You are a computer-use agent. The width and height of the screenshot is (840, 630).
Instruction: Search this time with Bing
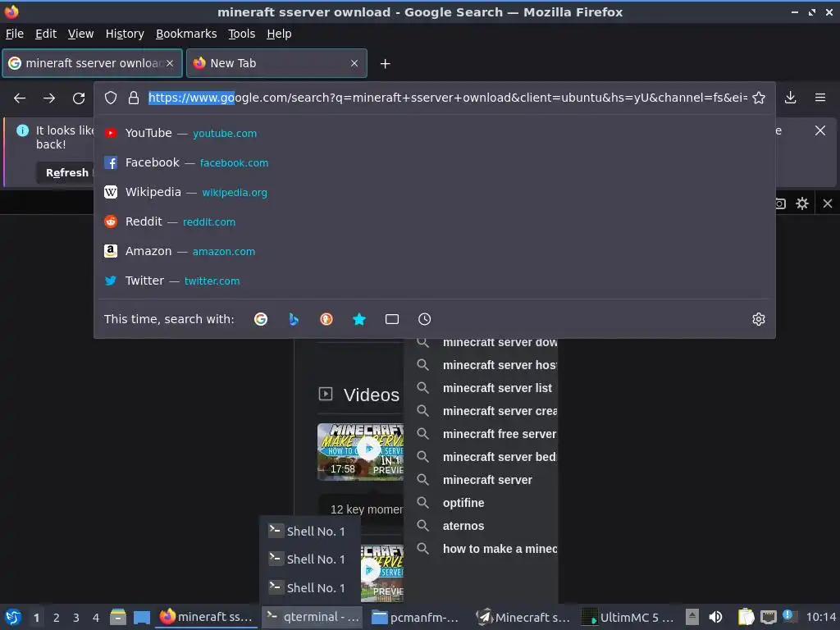pyautogui.click(x=294, y=319)
